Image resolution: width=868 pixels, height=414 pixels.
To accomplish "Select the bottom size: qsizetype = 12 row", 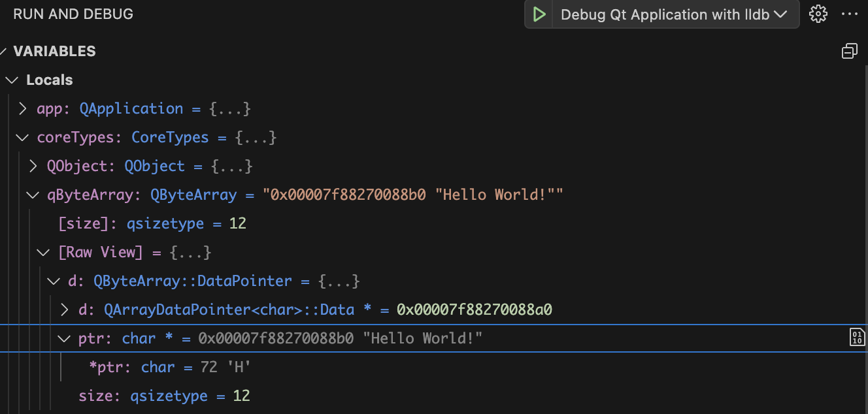I will tap(163, 396).
